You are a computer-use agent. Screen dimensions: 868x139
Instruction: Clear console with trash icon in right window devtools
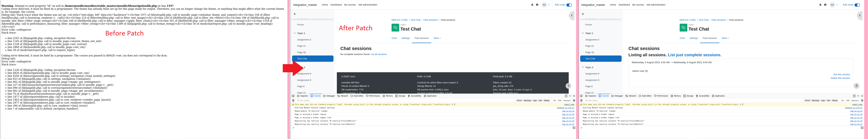pyautogui.click(x=581, y=100)
